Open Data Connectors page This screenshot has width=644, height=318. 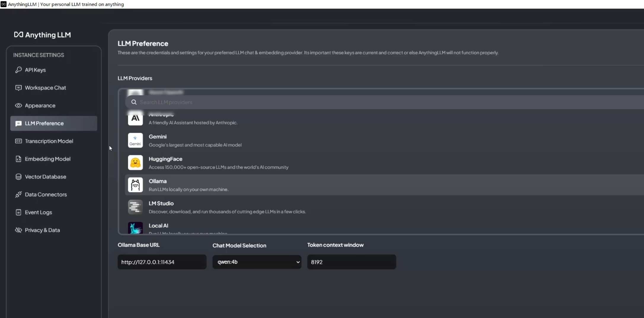[x=54, y=194]
